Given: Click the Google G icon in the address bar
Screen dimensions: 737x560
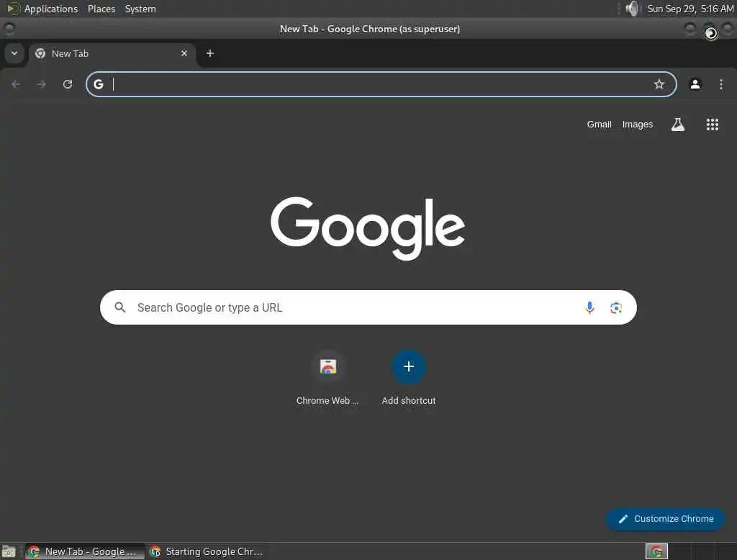Looking at the screenshot, I should pos(98,84).
